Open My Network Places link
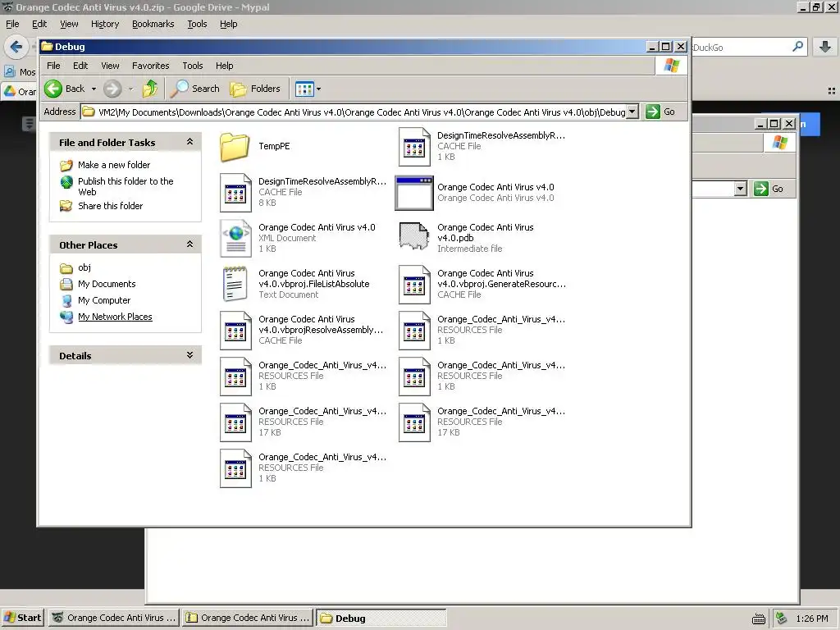 115,317
